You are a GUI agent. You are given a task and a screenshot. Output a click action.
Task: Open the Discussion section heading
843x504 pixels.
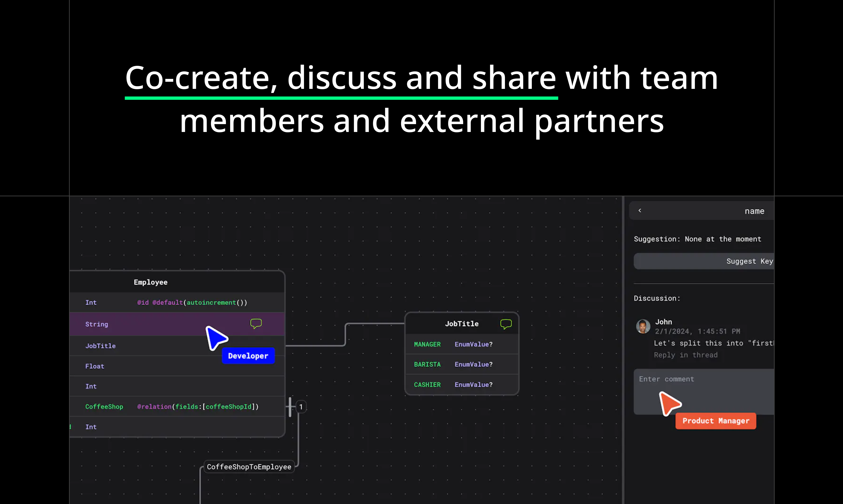[x=657, y=298]
